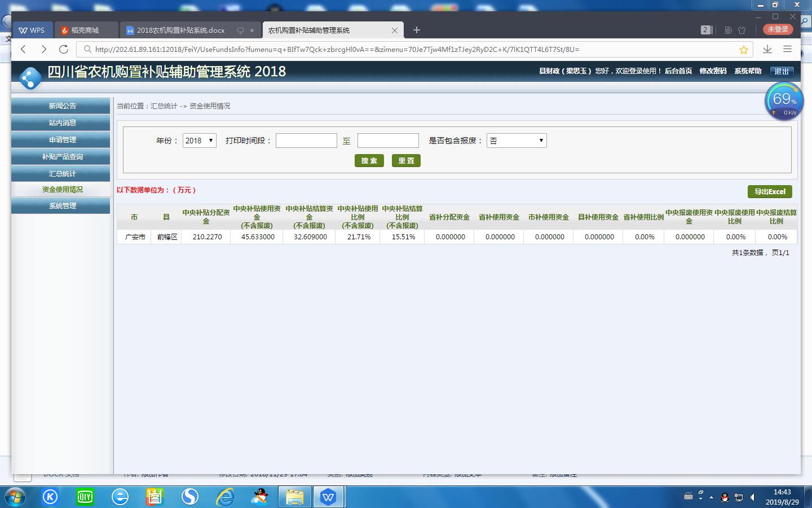
Task: Reload the page with refresh icon
Action: click(64, 49)
